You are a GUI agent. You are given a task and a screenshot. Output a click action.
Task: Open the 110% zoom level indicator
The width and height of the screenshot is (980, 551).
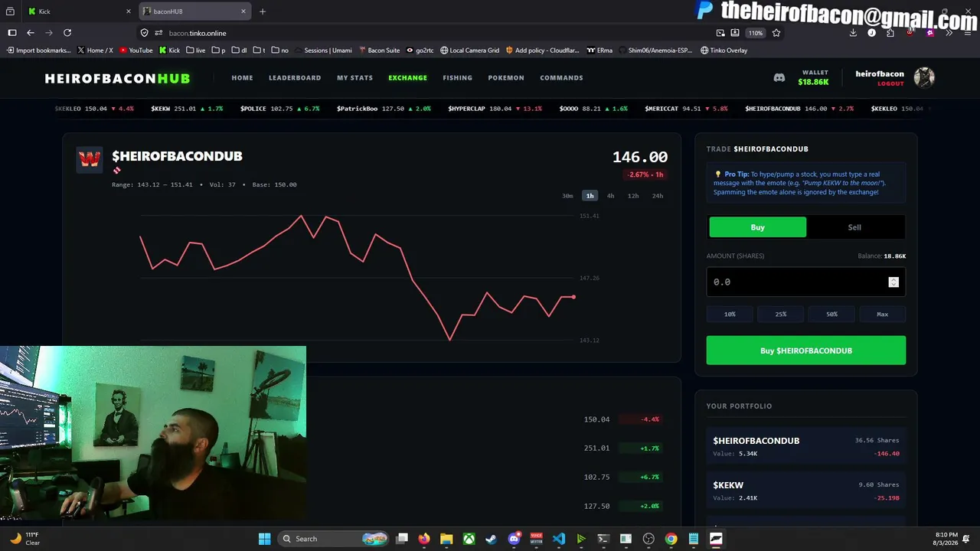click(756, 33)
